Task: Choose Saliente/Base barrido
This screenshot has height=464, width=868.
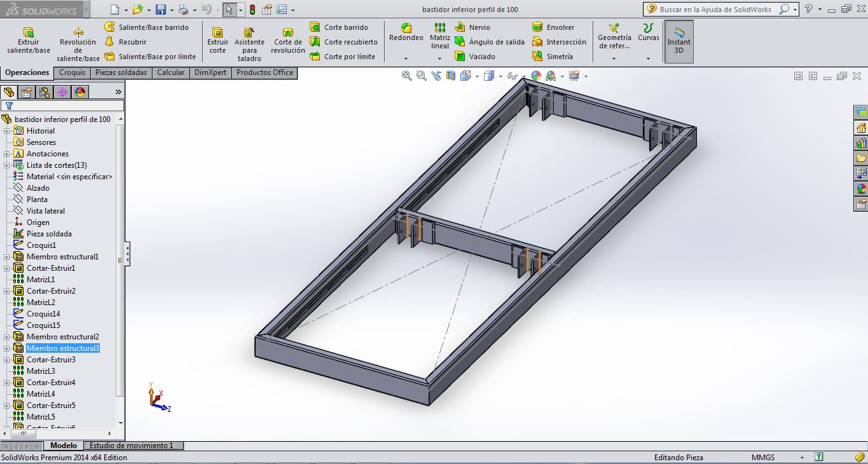Action: tap(146, 27)
